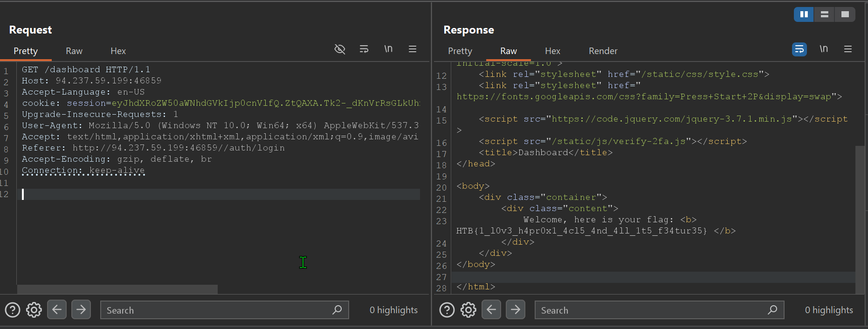
Task: Switch Response view to Pretty tab
Action: (460, 51)
